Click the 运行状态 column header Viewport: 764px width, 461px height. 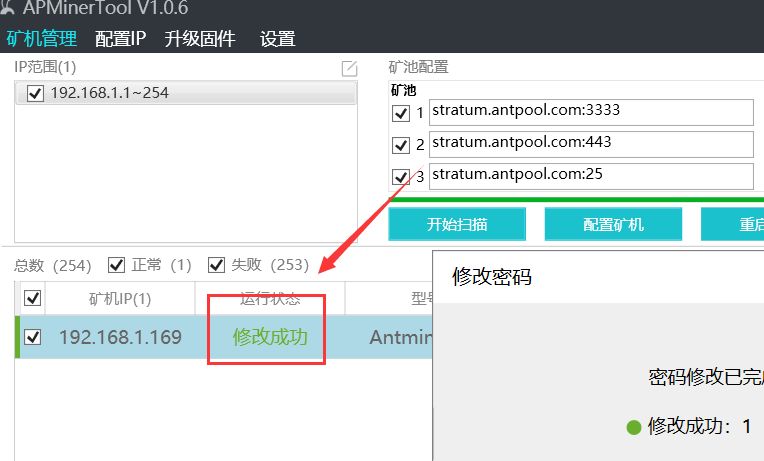pos(270,298)
